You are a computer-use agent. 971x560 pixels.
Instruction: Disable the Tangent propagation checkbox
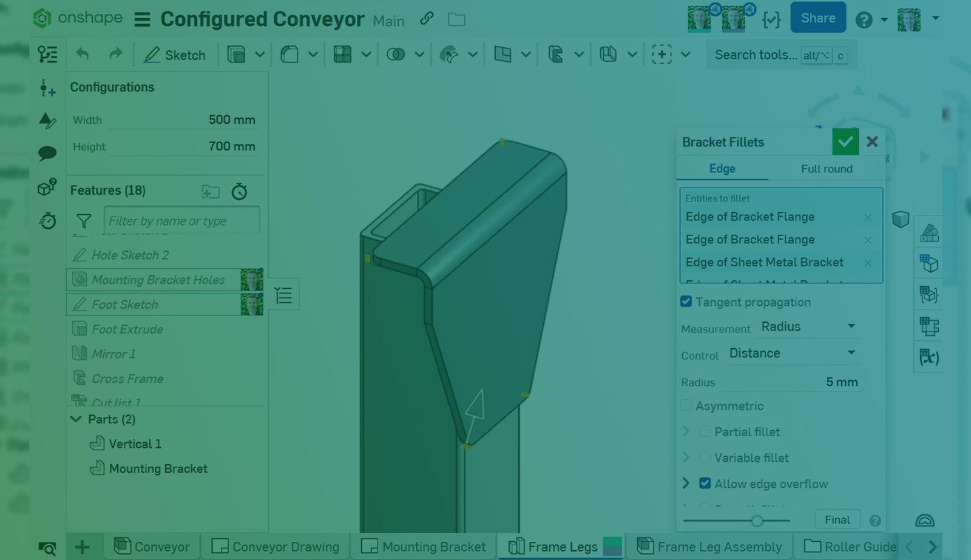click(x=686, y=302)
